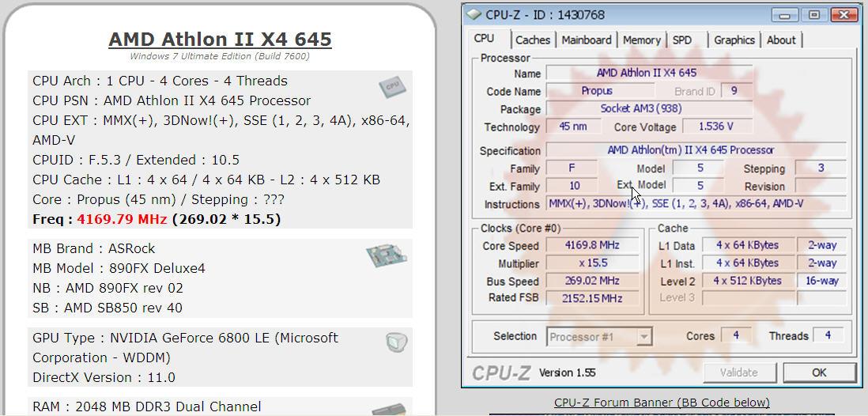Click the NB : AMD 890FX rev 02 line

108,288
